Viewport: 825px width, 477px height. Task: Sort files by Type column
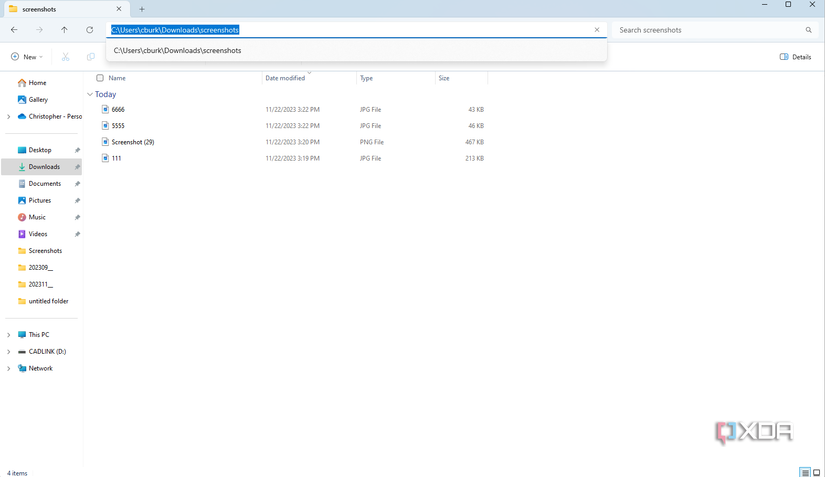[x=366, y=78]
